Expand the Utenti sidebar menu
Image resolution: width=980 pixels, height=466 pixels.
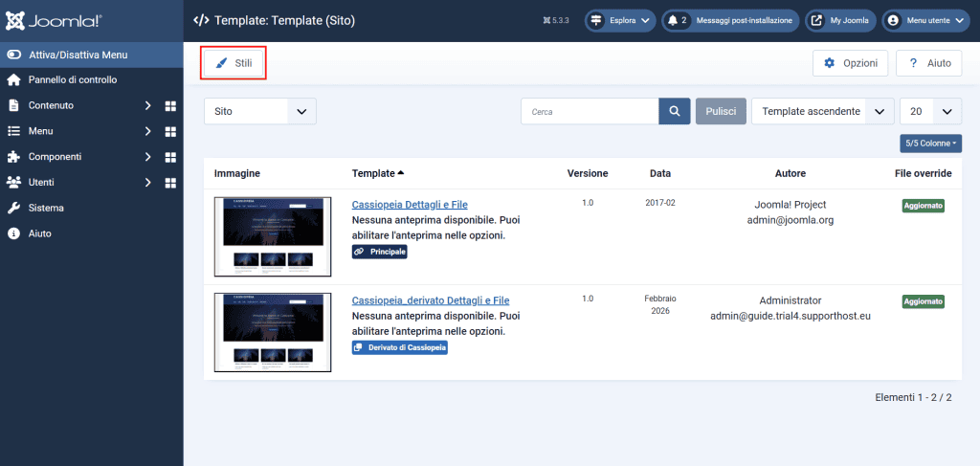coord(41,183)
